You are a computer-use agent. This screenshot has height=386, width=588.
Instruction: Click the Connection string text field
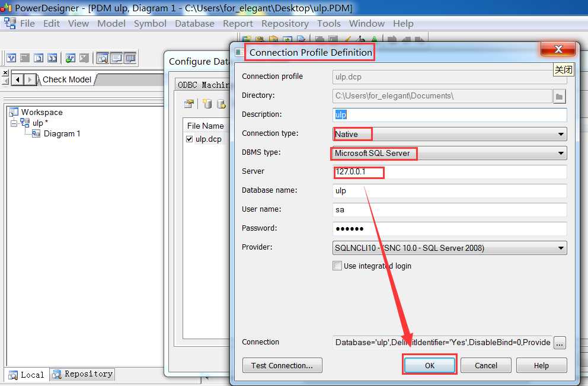point(443,343)
